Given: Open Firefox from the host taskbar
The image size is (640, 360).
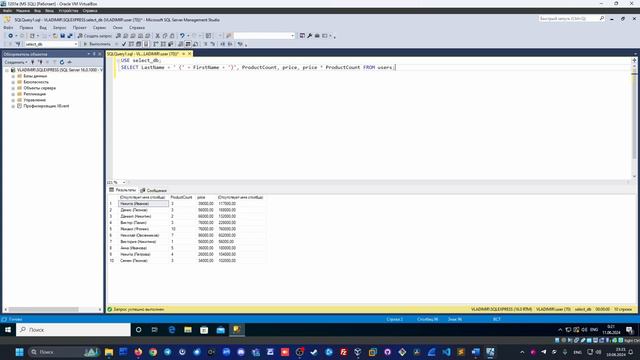Looking at the screenshot, I should (x=138, y=352).
